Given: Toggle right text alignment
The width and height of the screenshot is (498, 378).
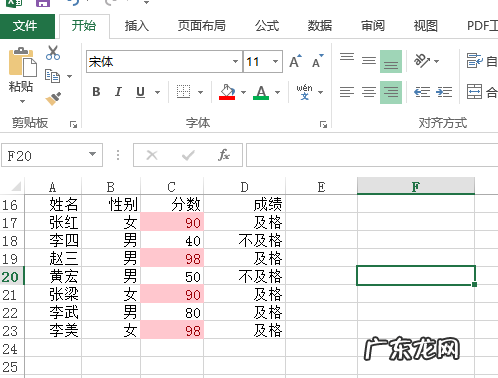Looking at the screenshot, I should coord(391,92).
